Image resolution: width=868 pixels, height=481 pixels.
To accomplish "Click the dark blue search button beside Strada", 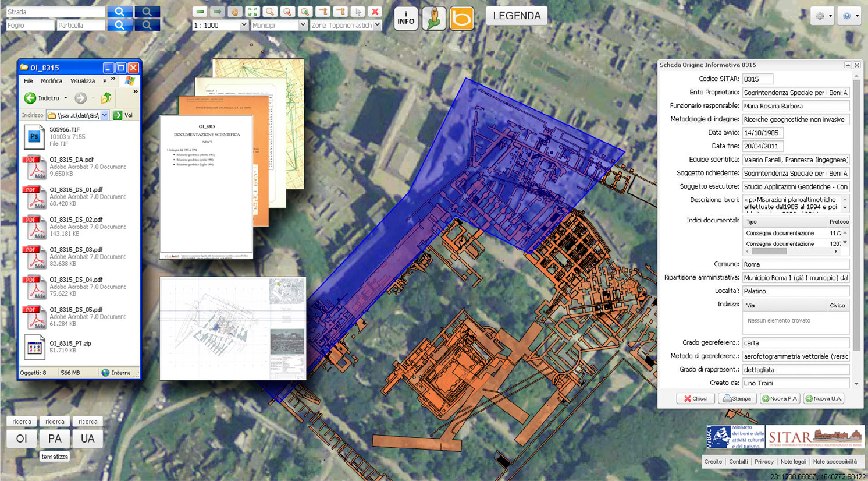I will [x=147, y=12].
